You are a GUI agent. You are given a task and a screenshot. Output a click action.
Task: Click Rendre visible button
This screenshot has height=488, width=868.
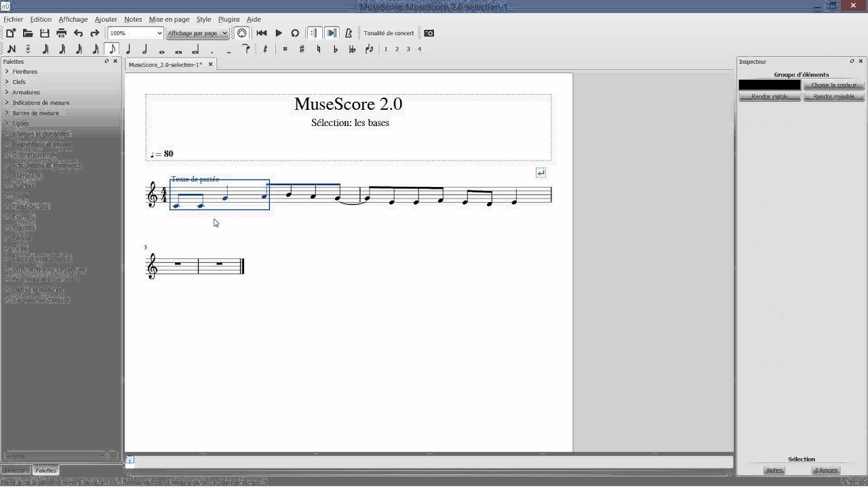click(770, 97)
